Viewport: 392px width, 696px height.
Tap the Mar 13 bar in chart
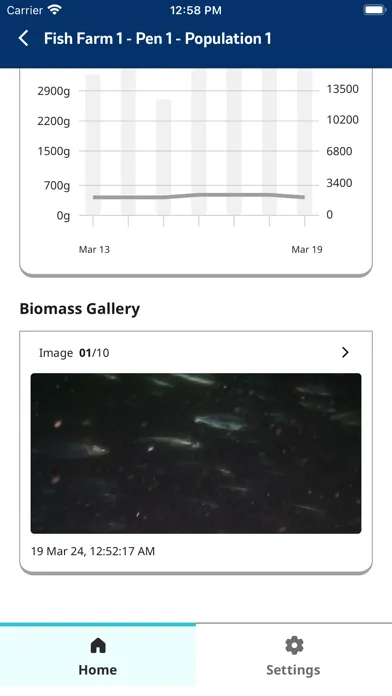pyautogui.click(x=93, y=145)
